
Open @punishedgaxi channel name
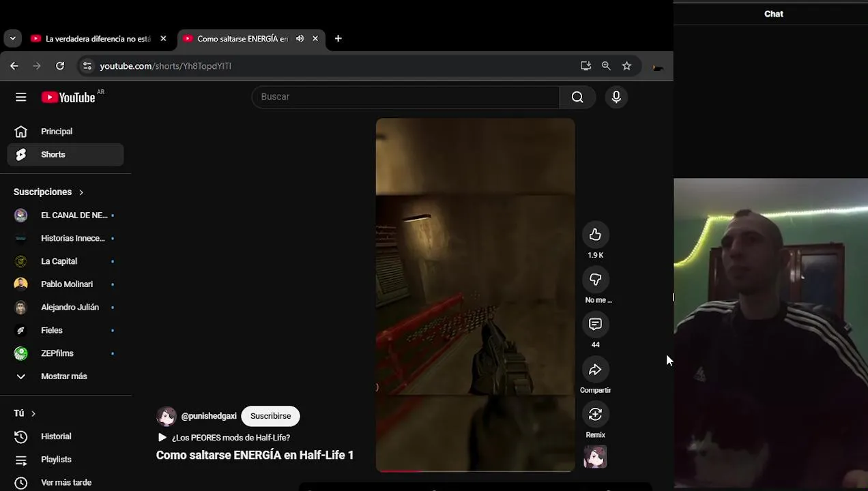pyautogui.click(x=209, y=416)
